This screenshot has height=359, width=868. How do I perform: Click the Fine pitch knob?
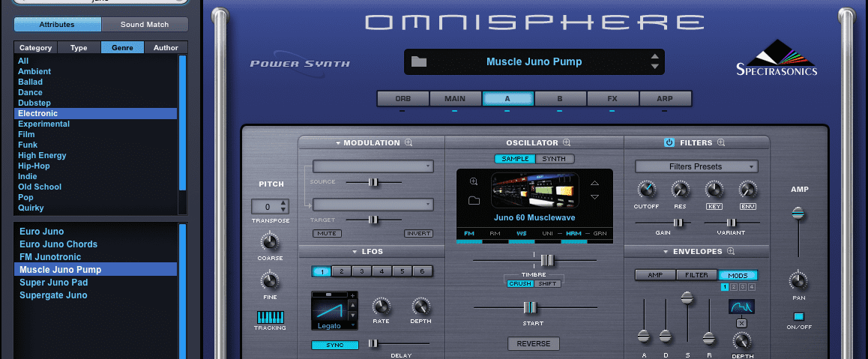[x=270, y=281]
